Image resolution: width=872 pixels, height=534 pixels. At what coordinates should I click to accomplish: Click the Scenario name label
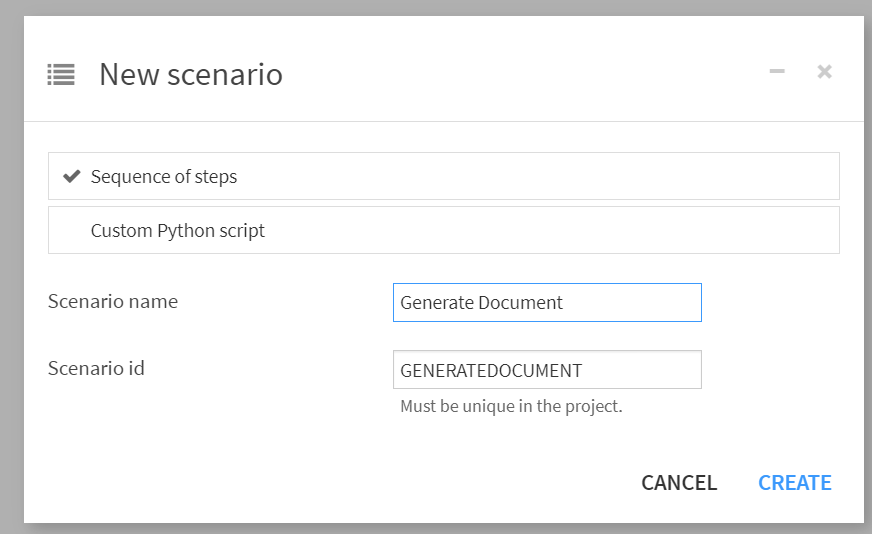[113, 301]
